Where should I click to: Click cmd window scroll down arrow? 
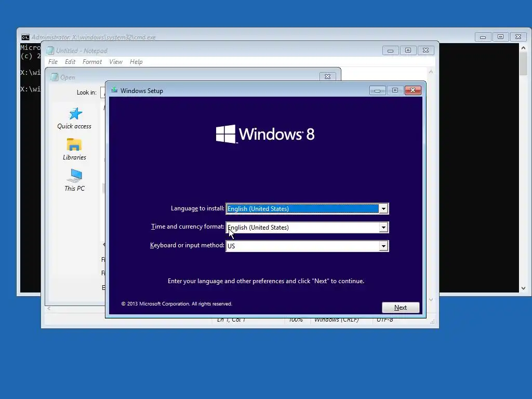pyautogui.click(x=524, y=288)
